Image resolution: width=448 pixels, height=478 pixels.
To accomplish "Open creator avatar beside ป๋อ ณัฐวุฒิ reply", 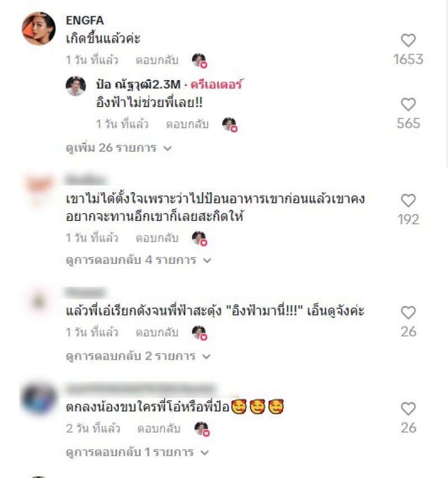I will click(x=76, y=86).
